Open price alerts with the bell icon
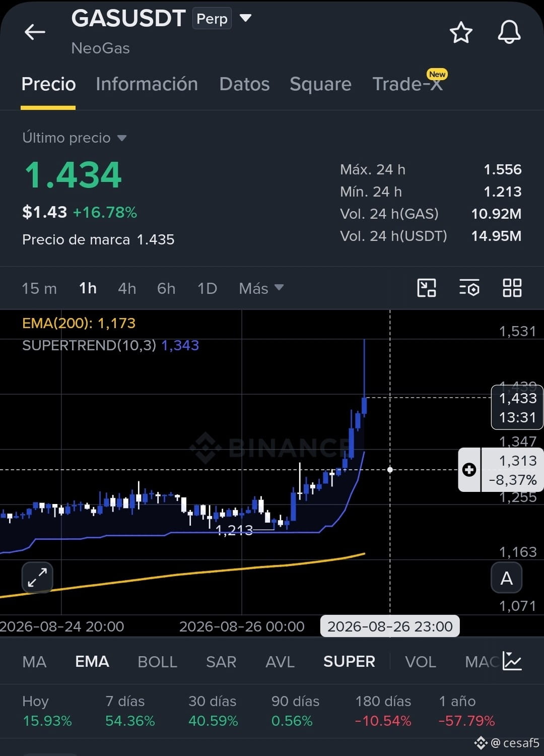Image resolution: width=544 pixels, height=756 pixels. pyautogui.click(x=509, y=32)
